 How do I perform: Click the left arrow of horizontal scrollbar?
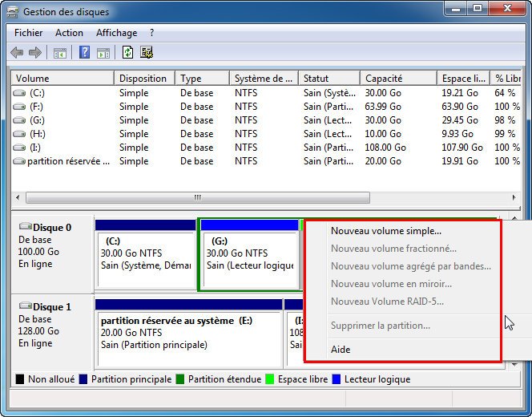tap(18, 197)
